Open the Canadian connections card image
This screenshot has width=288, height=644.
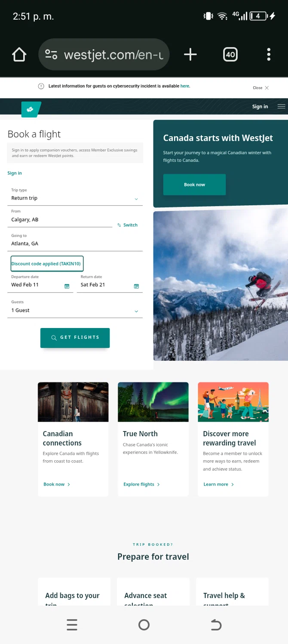pos(73,402)
